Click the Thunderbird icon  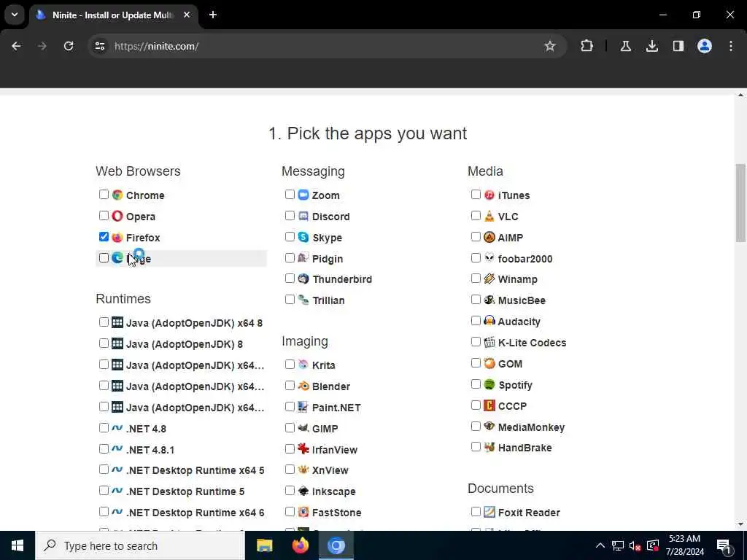[303, 279]
